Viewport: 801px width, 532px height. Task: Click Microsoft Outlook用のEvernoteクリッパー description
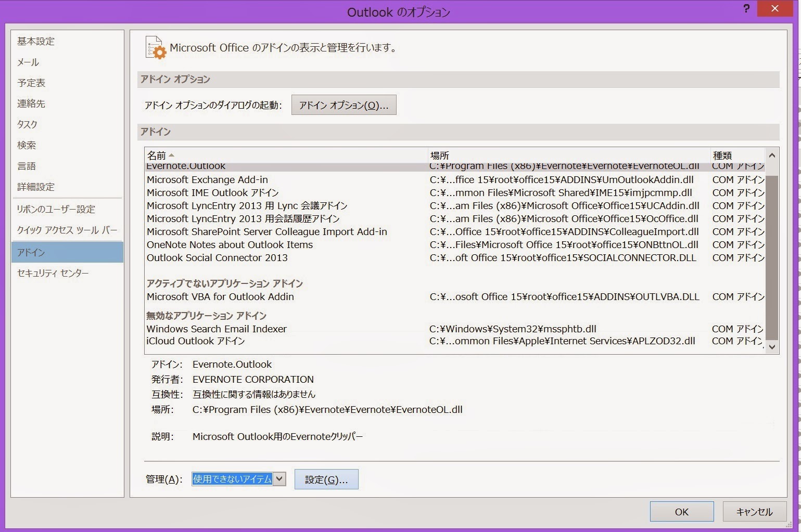click(277, 437)
